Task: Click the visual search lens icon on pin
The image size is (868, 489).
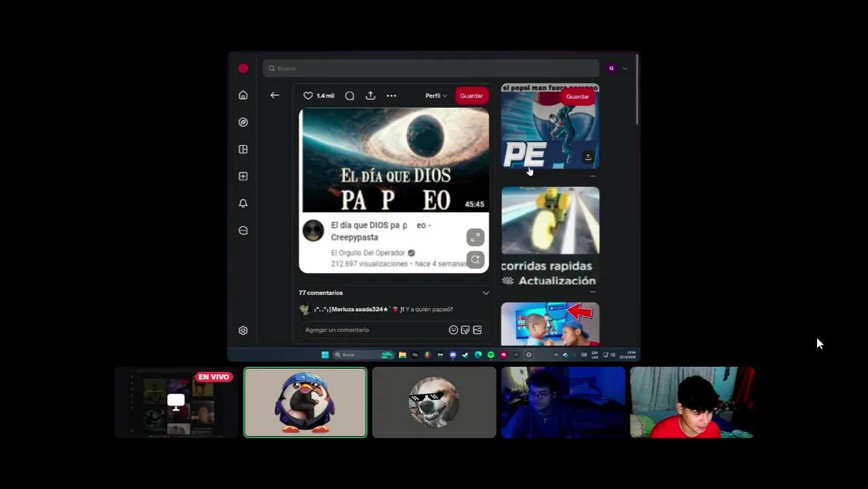Action: 475,259
